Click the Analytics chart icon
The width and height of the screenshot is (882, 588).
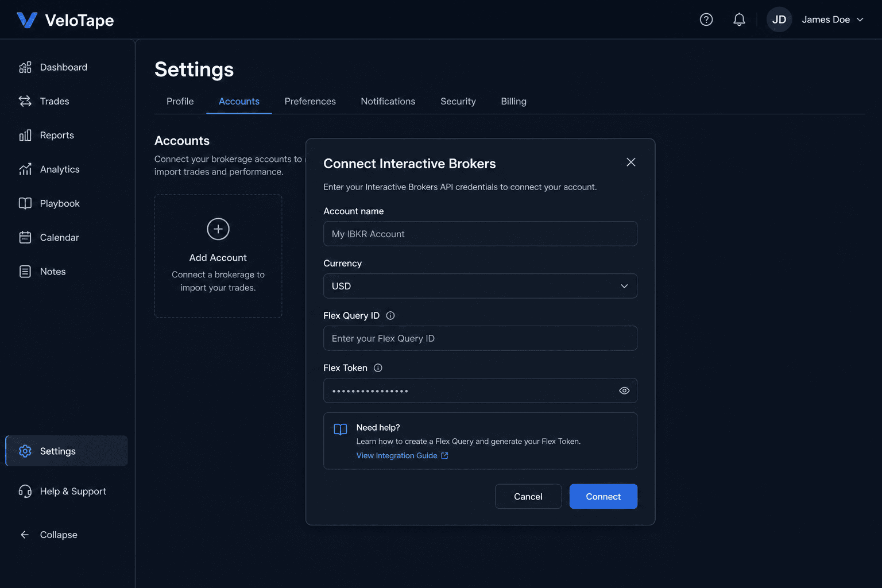click(x=25, y=169)
